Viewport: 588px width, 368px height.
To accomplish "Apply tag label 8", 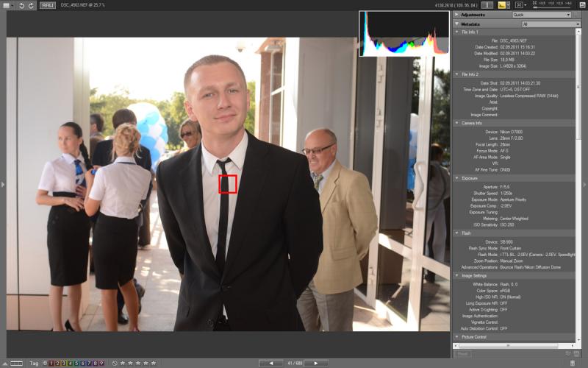I will pyautogui.click(x=95, y=363).
